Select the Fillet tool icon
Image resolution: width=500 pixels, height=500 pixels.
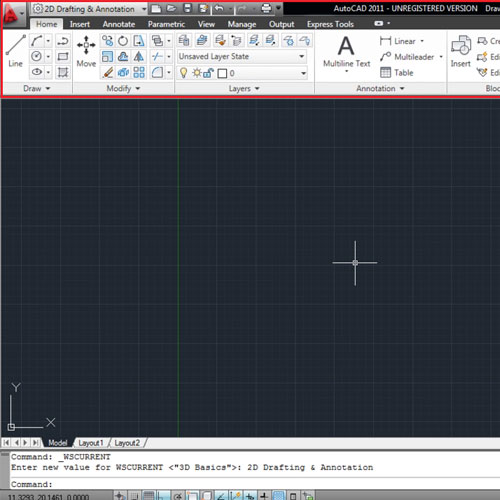pos(157,72)
